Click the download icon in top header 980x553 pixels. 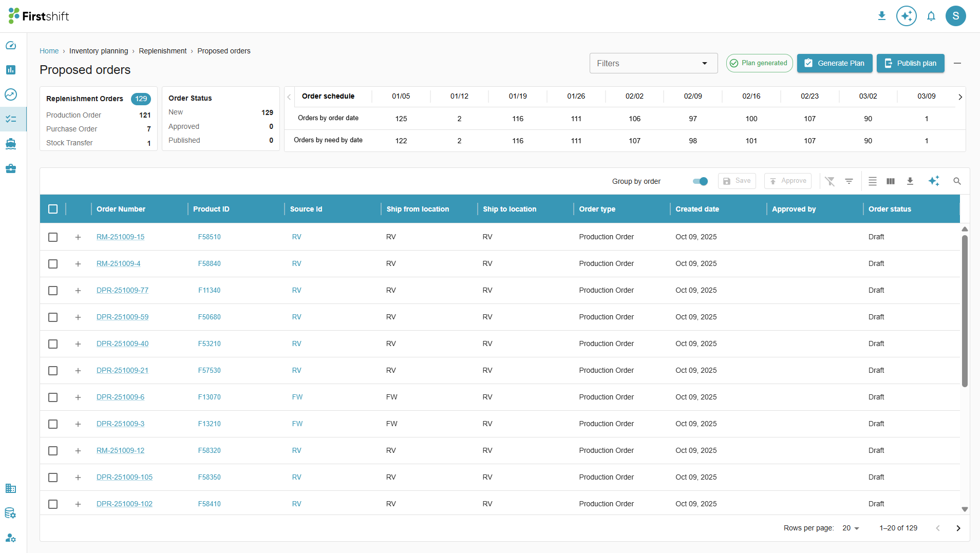point(882,16)
